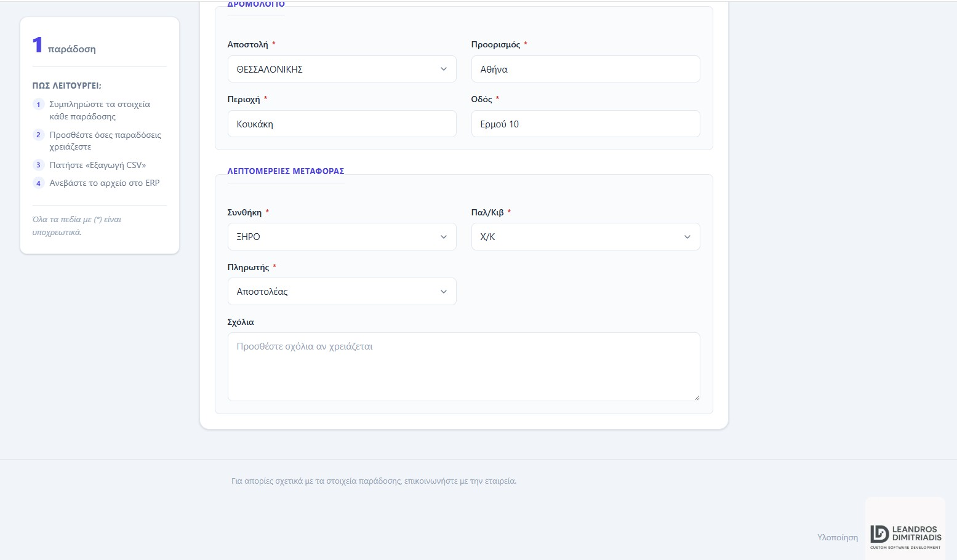
Task: Click the ΛΕΠΤΟΜΕΡΕΙΕΣ ΜΕΤΑΦΟΡΑΣ section heading
Action: (286, 171)
